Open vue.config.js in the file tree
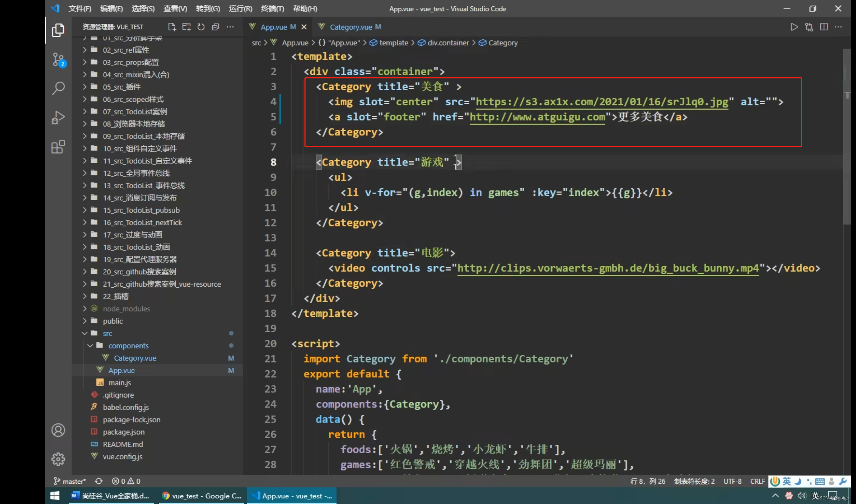The width and height of the screenshot is (856, 504). [157, 456]
